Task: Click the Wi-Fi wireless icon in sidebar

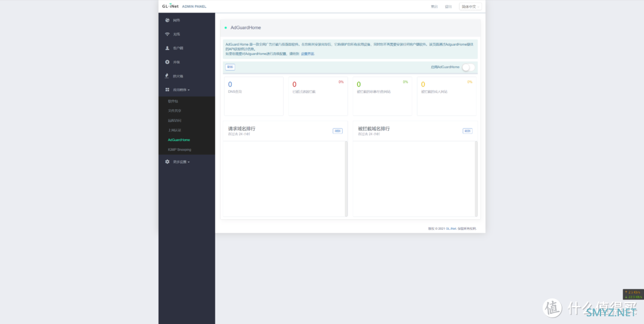Action: 167,34
